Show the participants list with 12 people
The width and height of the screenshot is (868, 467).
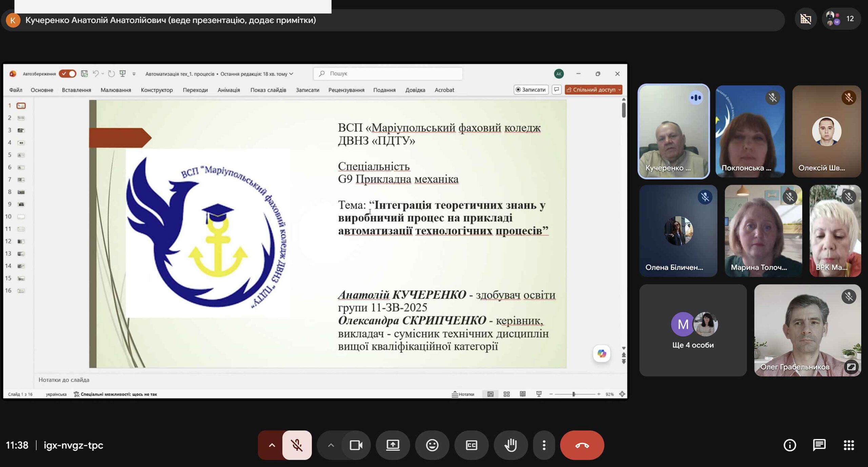pyautogui.click(x=842, y=19)
